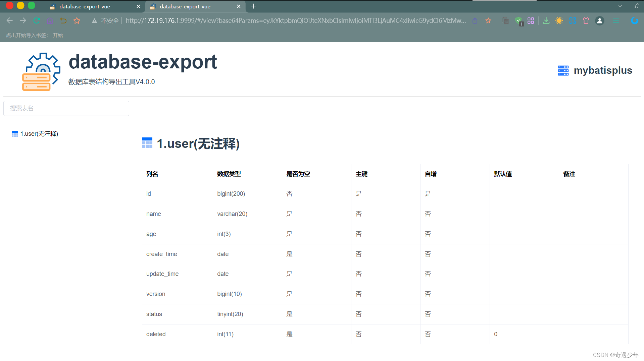644x361 pixels.
Task: Open a new browser tab with plus
Action: pyautogui.click(x=254, y=6)
